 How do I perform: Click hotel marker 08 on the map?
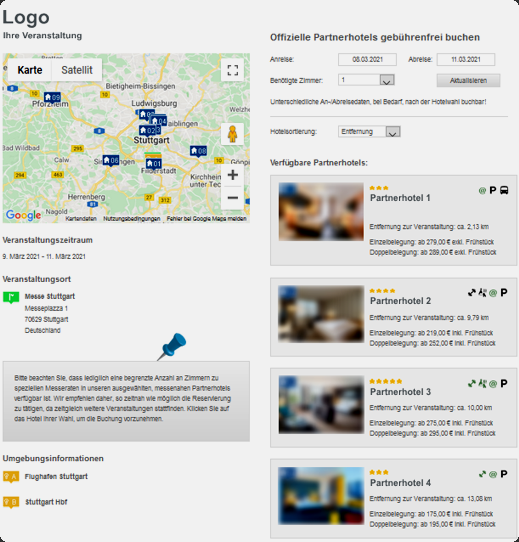[x=198, y=151]
